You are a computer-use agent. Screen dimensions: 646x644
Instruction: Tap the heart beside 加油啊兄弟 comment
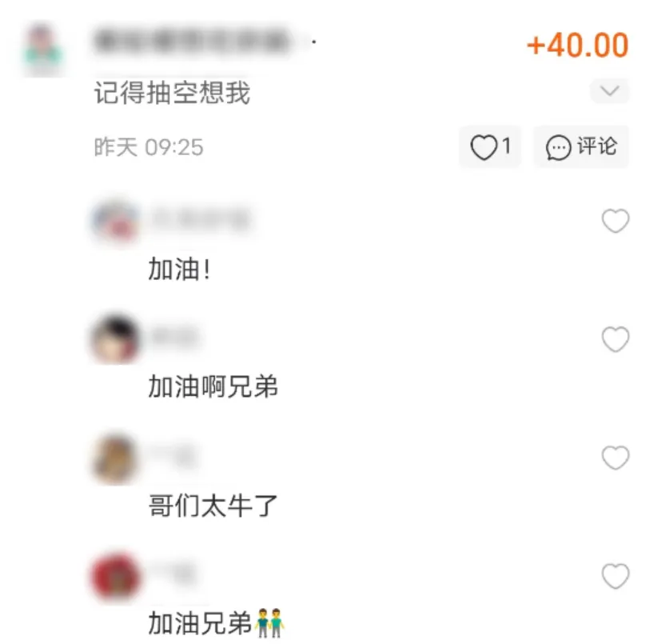[616, 339]
